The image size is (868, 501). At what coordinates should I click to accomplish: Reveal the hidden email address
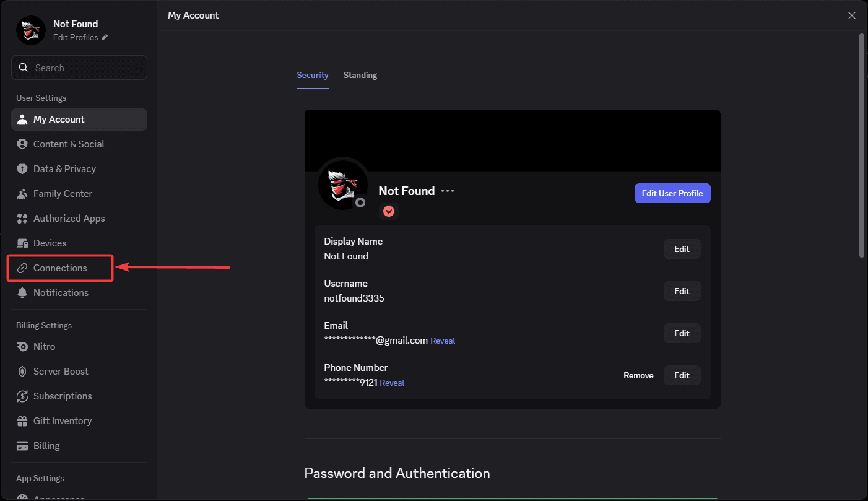tap(443, 341)
